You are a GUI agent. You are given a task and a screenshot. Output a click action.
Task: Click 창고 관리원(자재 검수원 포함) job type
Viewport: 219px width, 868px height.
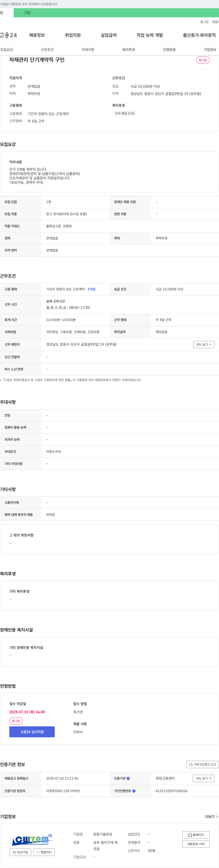coord(66,214)
